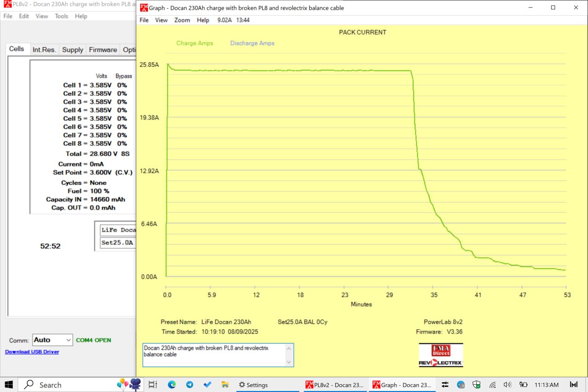Open the Wi-Fi network tray icon

click(x=492, y=385)
